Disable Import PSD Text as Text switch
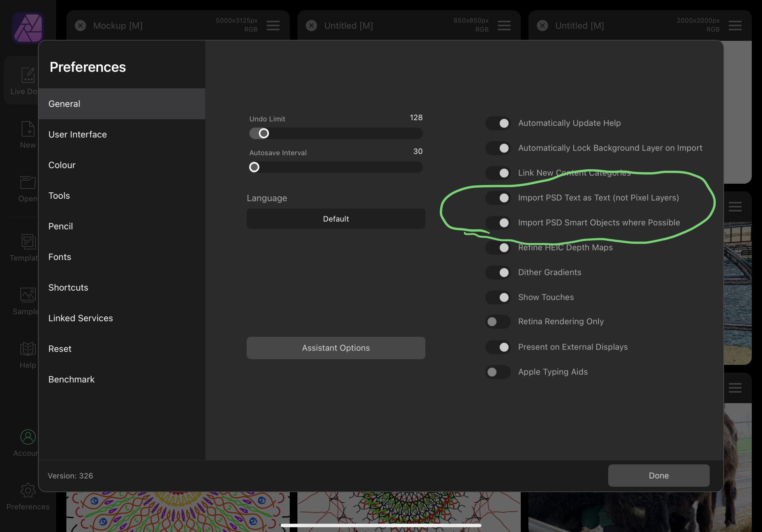762x532 pixels. pyautogui.click(x=498, y=198)
